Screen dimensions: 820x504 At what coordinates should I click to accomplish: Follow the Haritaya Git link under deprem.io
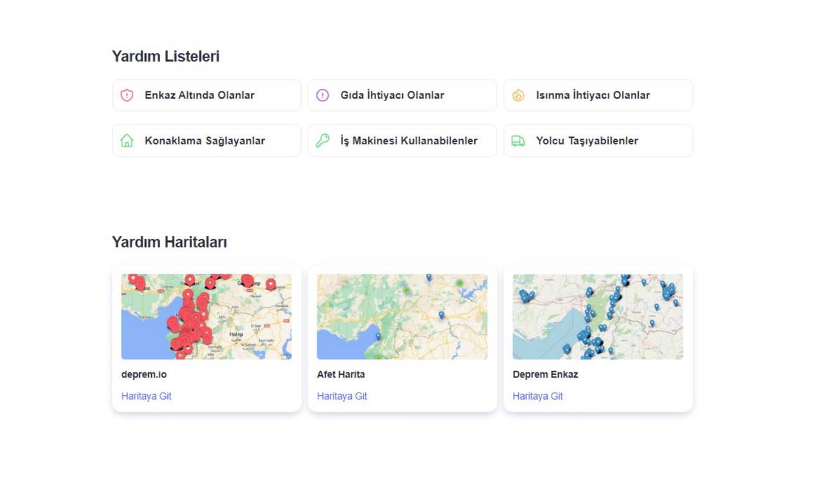point(146,396)
